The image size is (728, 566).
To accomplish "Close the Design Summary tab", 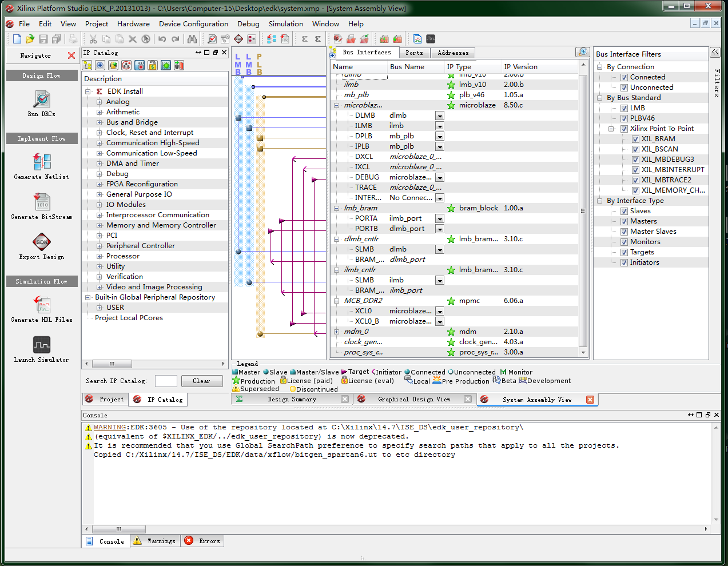I will click(x=345, y=399).
